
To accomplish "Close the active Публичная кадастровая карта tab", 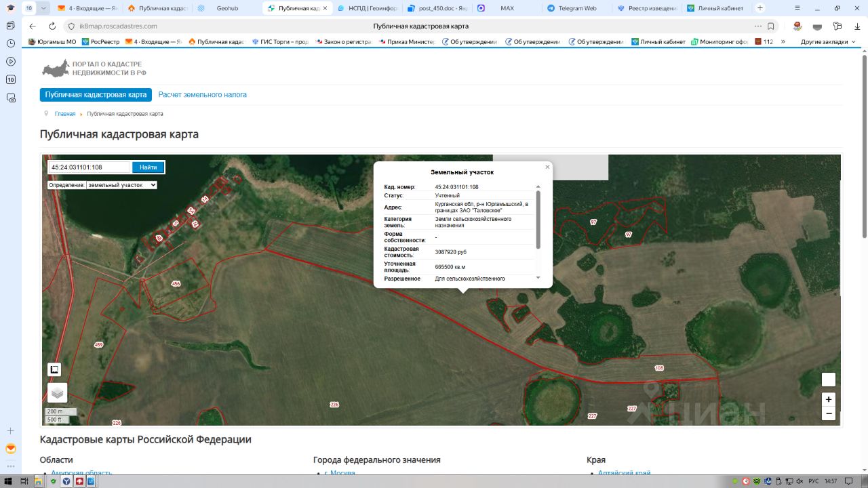I will tap(325, 8).
